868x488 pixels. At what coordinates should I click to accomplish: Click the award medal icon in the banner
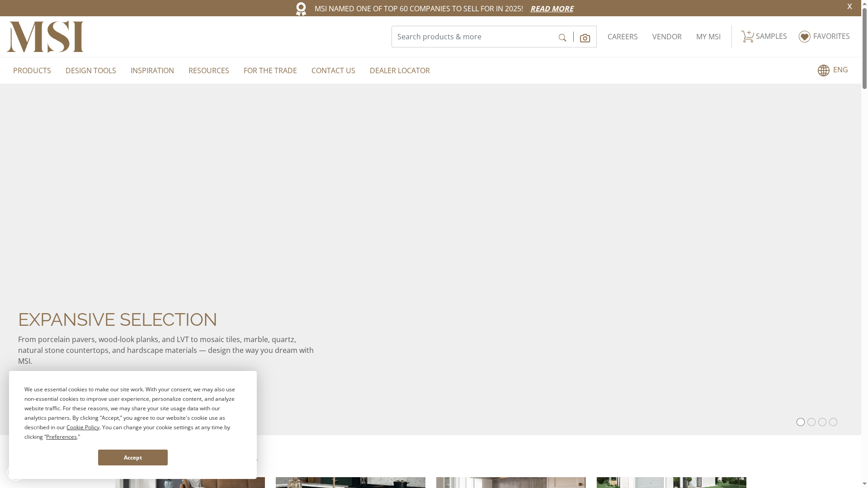tap(301, 8)
